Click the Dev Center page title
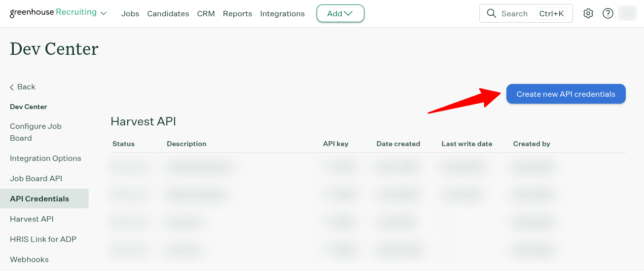This screenshot has height=271, width=644. click(54, 49)
